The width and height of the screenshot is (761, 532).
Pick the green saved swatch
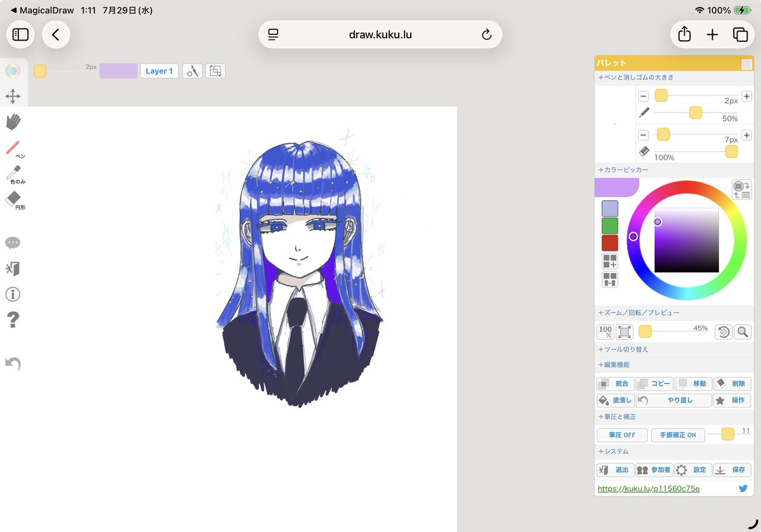(610, 226)
